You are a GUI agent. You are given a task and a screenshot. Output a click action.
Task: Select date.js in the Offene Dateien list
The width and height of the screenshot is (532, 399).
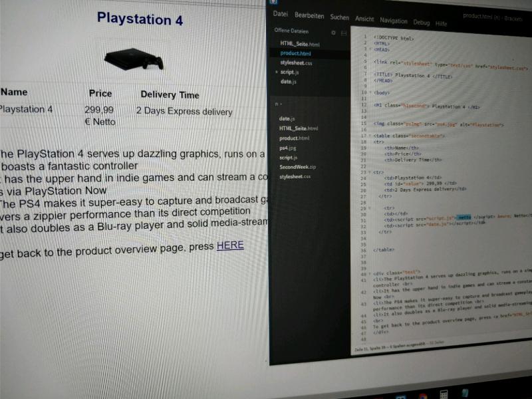coord(289,81)
